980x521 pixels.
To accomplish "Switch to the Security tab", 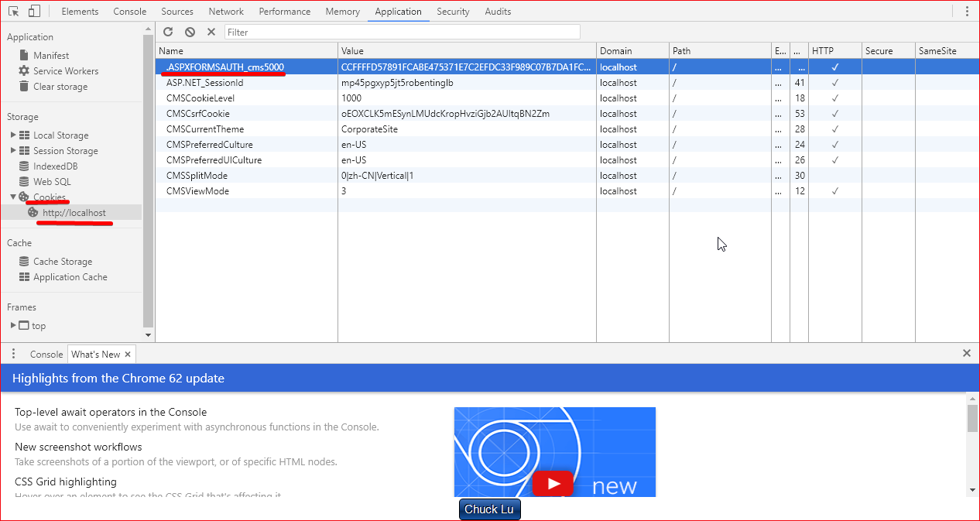I will [x=453, y=12].
